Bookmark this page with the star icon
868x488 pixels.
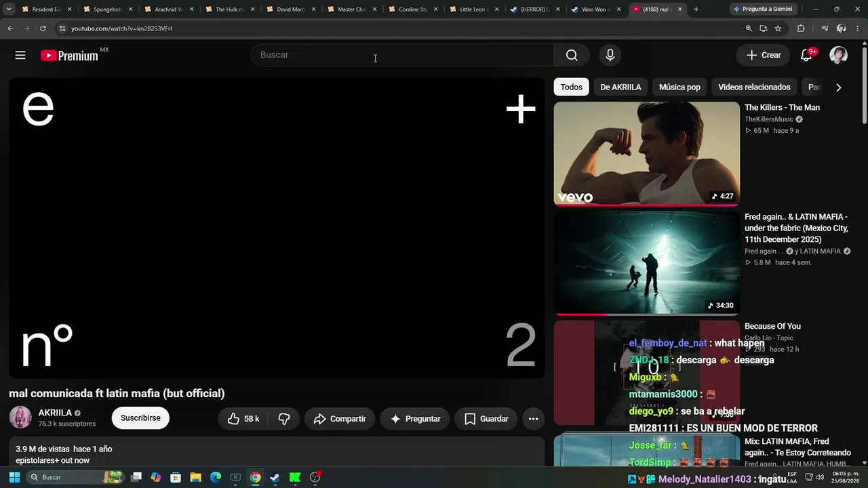tap(778, 28)
